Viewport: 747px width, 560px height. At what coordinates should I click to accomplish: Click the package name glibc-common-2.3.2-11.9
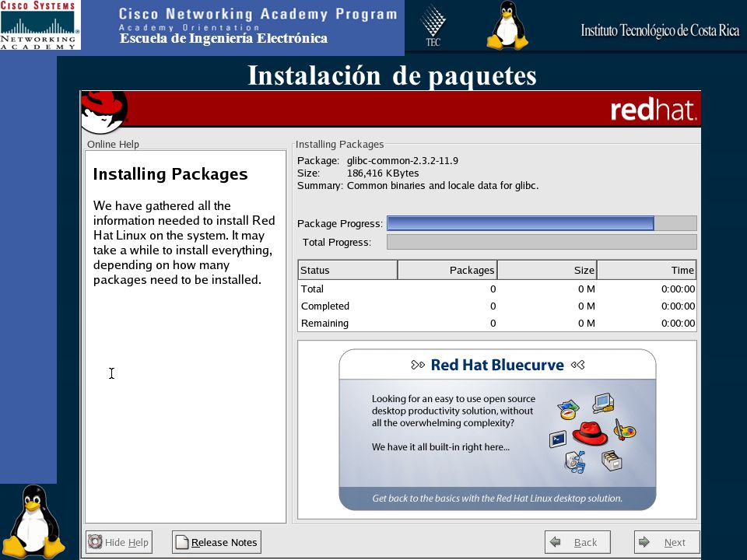point(402,161)
